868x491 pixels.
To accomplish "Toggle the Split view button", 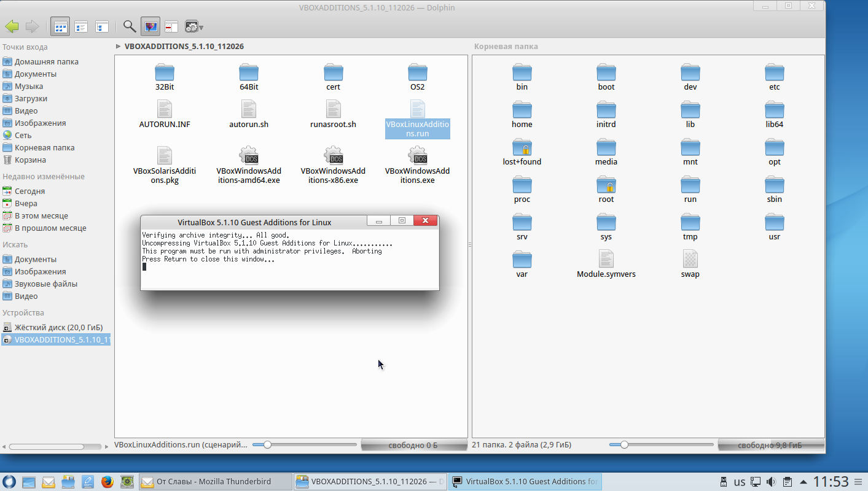I will 171,26.
